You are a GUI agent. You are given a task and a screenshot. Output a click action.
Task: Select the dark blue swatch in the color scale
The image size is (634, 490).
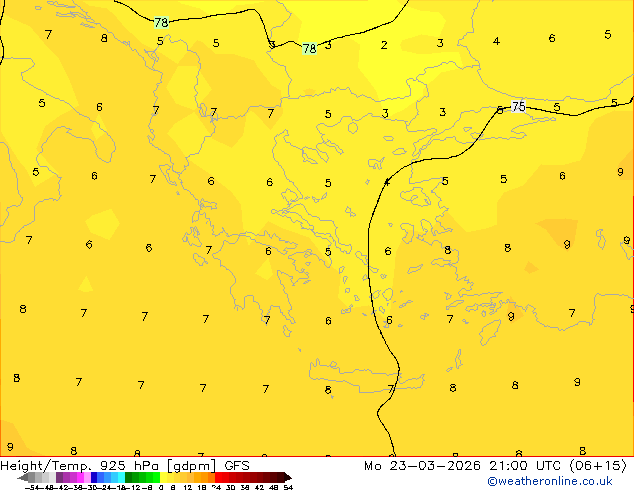tap(94, 477)
